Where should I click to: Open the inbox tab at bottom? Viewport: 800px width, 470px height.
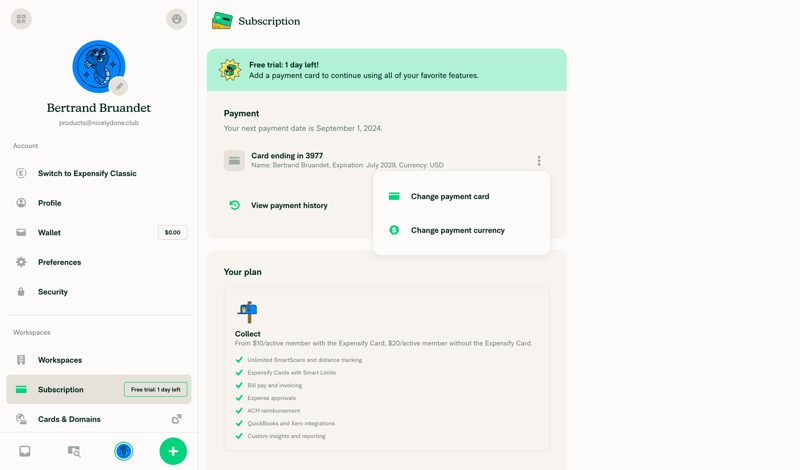pos(24,451)
